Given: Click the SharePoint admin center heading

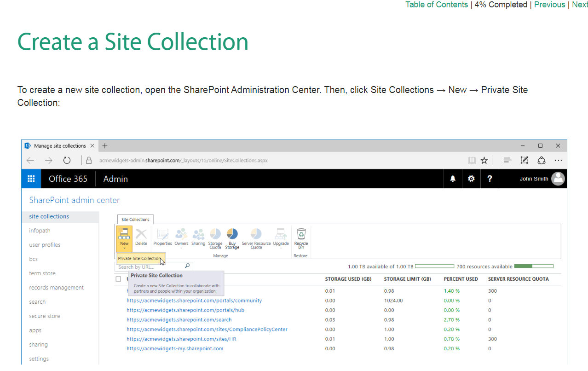Looking at the screenshot, I should click(x=75, y=200).
